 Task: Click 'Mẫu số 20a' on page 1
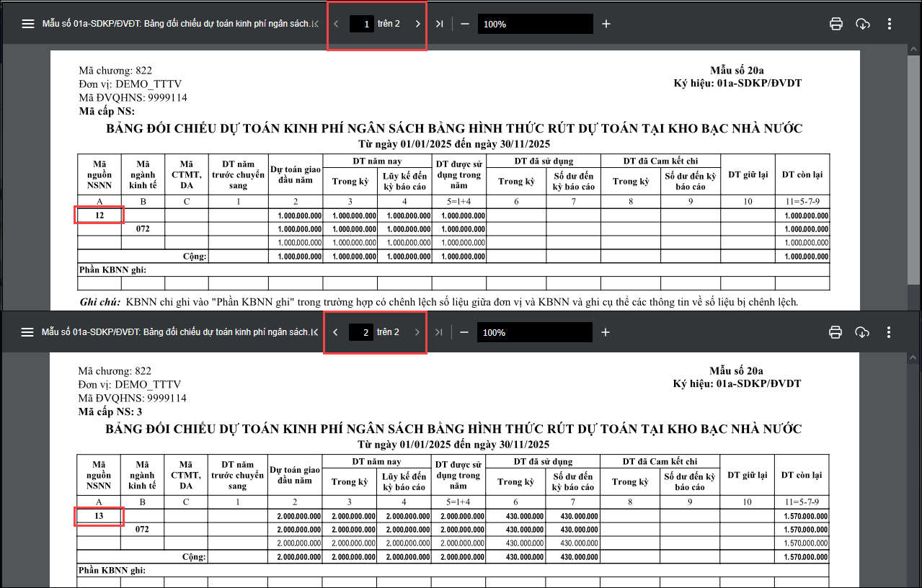(737, 70)
